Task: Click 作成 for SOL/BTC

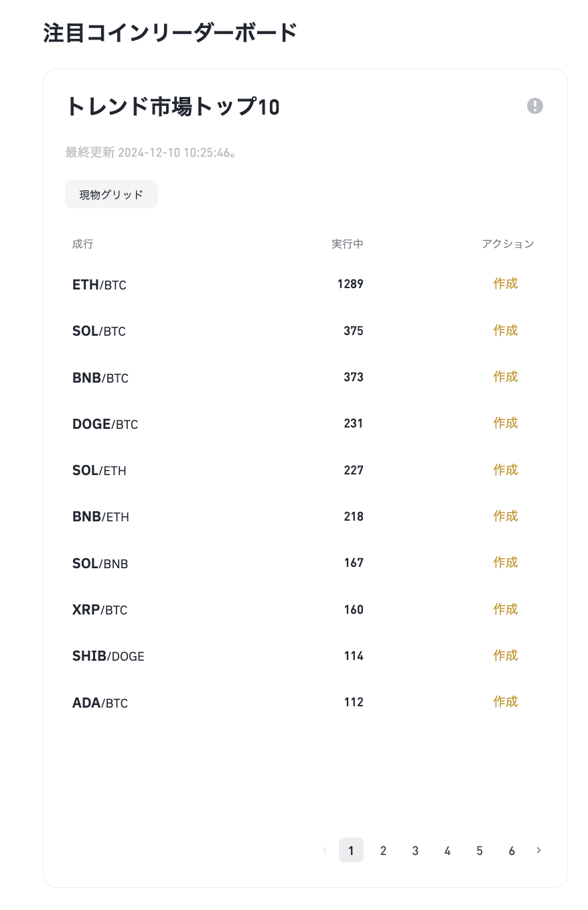Action: (x=506, y=330)
